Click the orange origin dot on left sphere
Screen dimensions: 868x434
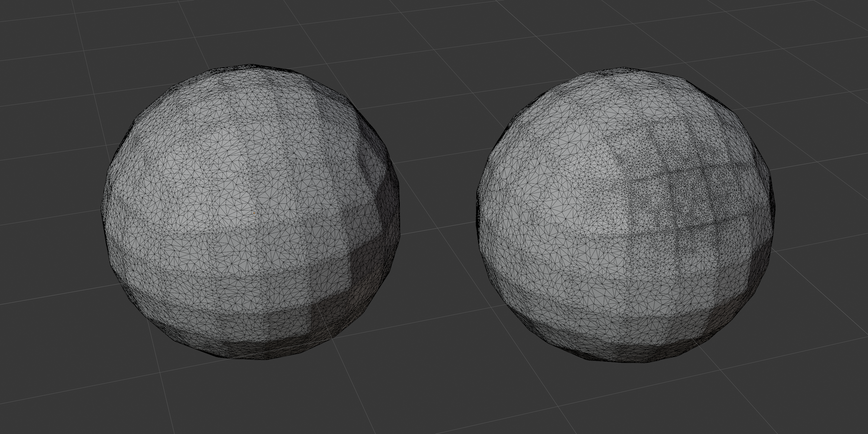click(254, 213)
